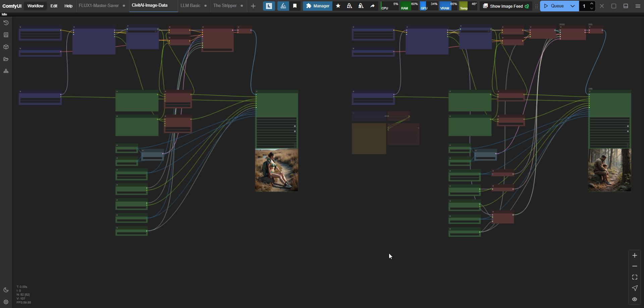Toggle link visibility with the eye icon
Screen dimensions: 644x308
tap(635, 299)
